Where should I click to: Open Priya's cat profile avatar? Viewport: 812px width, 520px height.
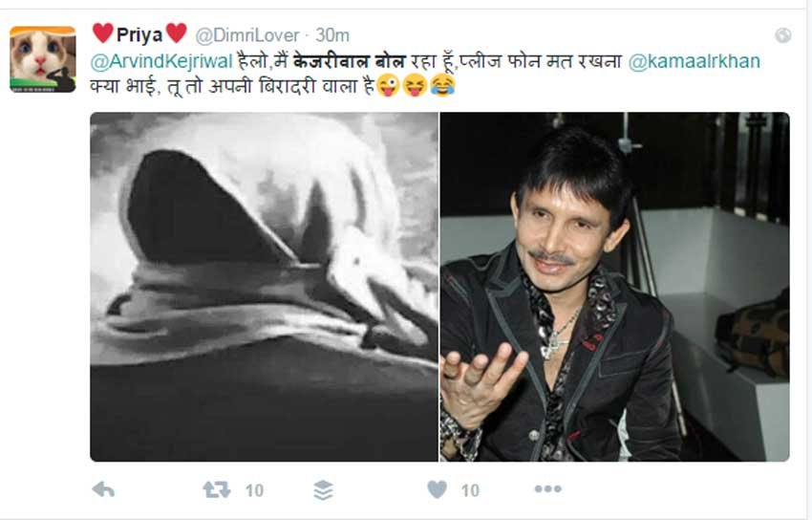(43, 59)
